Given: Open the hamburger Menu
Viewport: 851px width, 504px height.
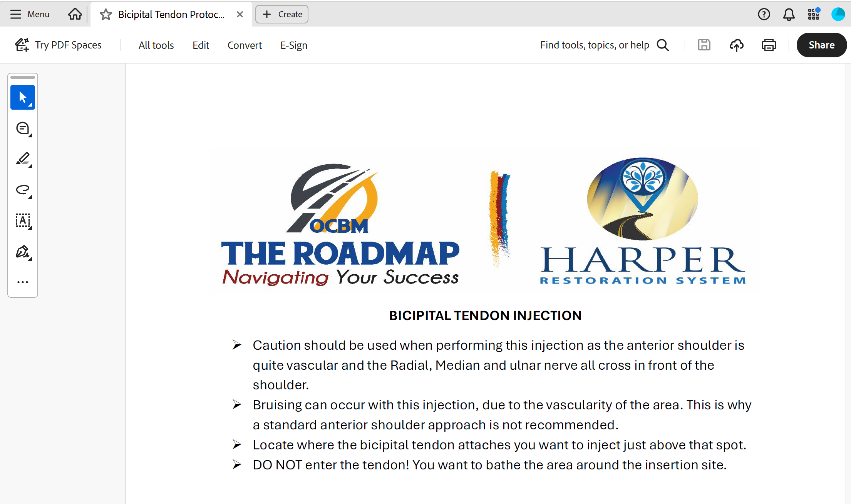Looking at the screenshot, I should (x=29, y=14).
